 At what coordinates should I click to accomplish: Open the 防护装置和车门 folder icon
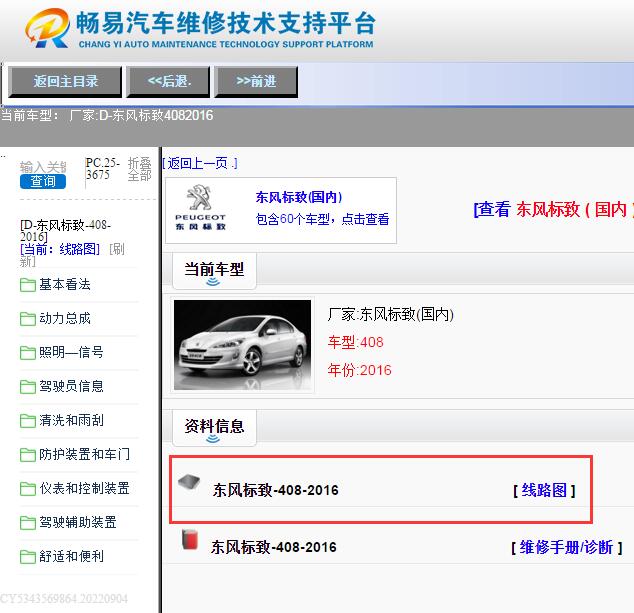tap(27, 454)
